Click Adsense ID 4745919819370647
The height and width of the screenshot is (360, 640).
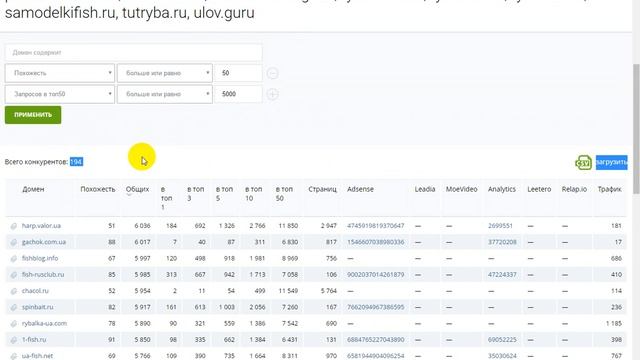376,226
